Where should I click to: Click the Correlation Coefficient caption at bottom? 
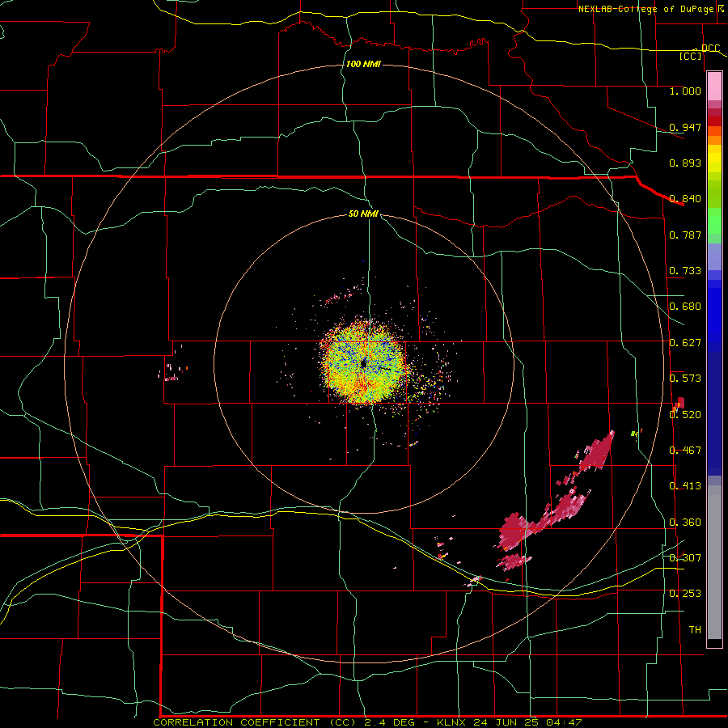367,722
